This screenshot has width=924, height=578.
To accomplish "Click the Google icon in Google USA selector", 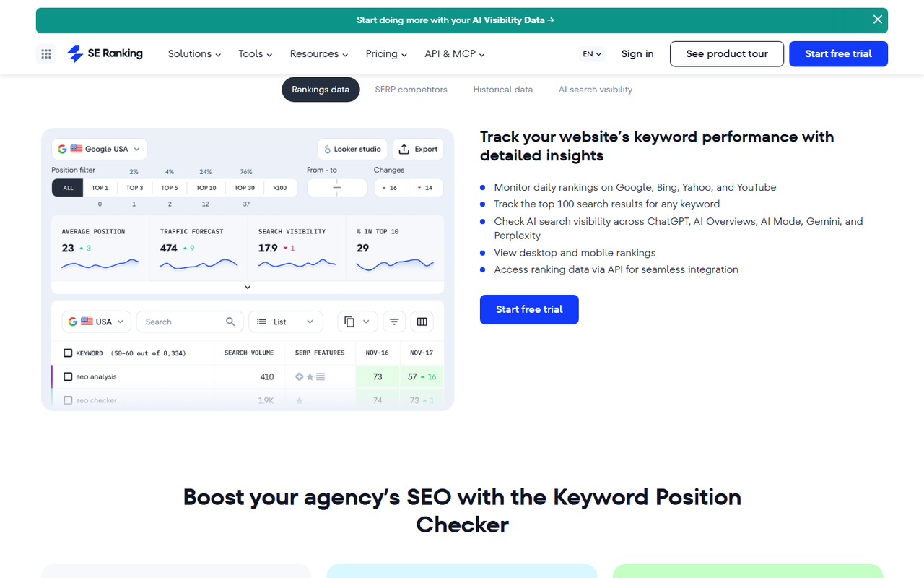I will (x=63, y=149).
